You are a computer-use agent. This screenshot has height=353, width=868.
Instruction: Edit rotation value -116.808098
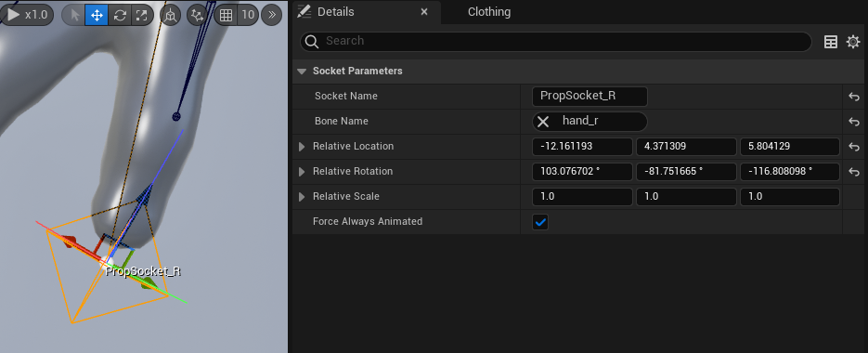[790, 172]
